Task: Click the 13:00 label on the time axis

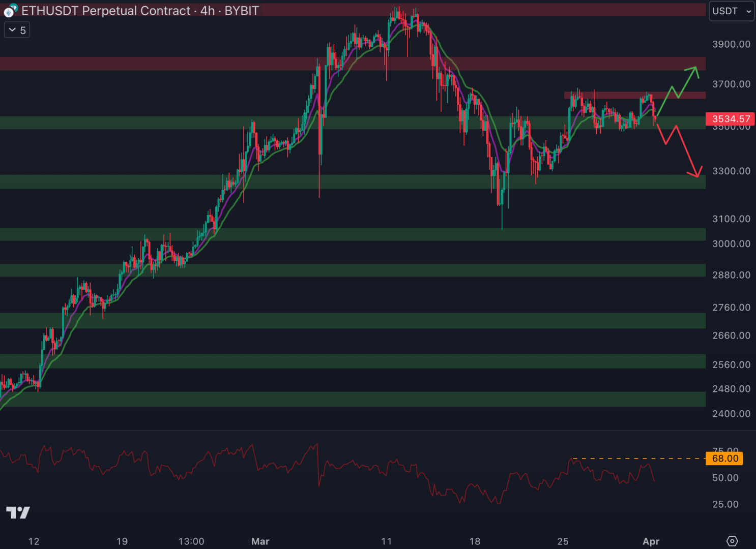Action: click(191, 541)
